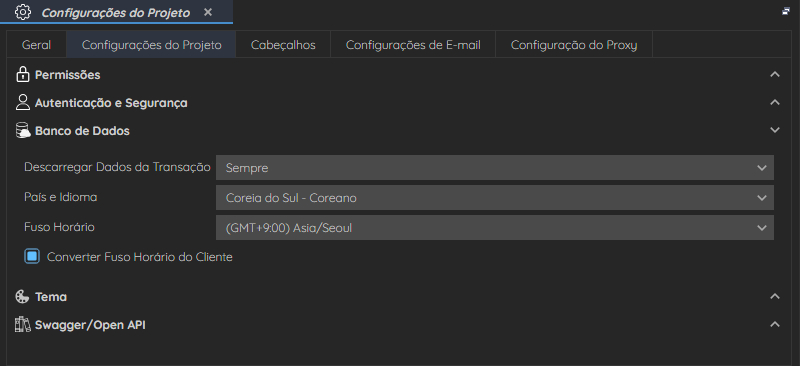The height and width of the screenshot is (366, 800).
Task: Close the Configurações do Projeto editor tab
Action: (x=208, y=12)
